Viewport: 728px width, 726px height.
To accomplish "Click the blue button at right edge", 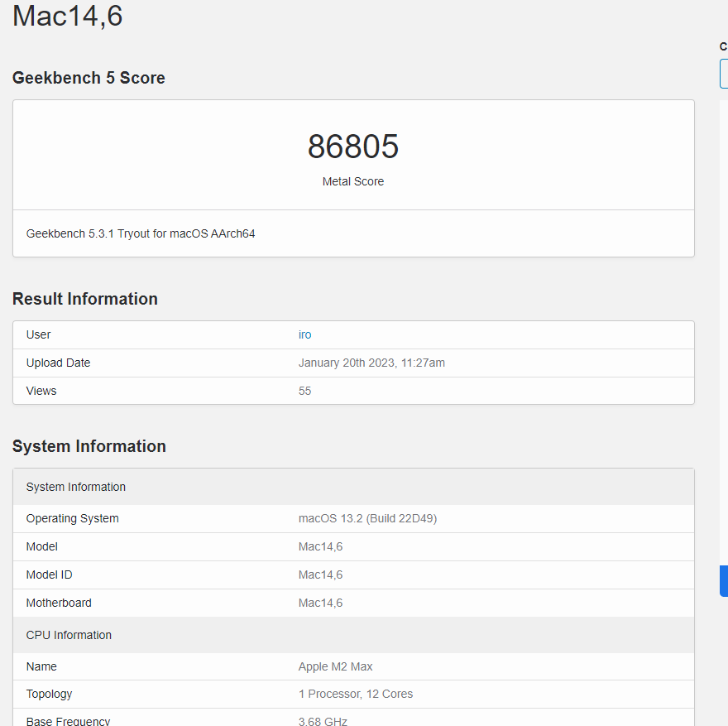I will (x=724, y=581).
